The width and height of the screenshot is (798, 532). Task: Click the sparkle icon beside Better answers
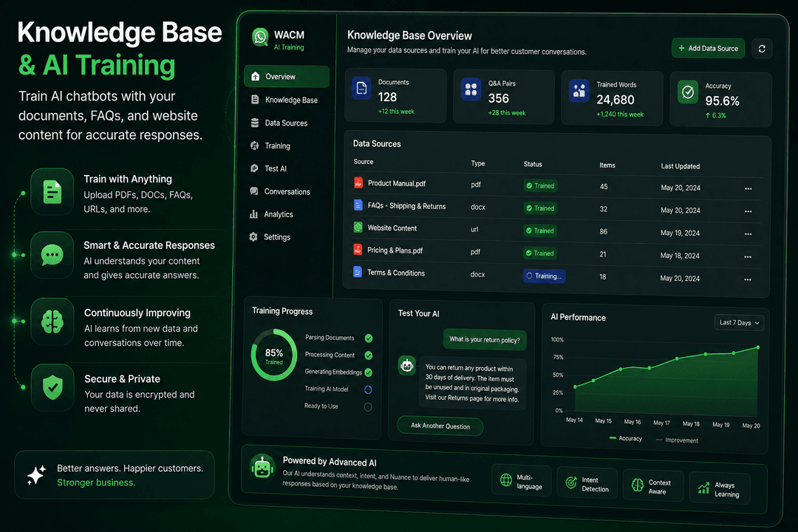pos(37,474)
